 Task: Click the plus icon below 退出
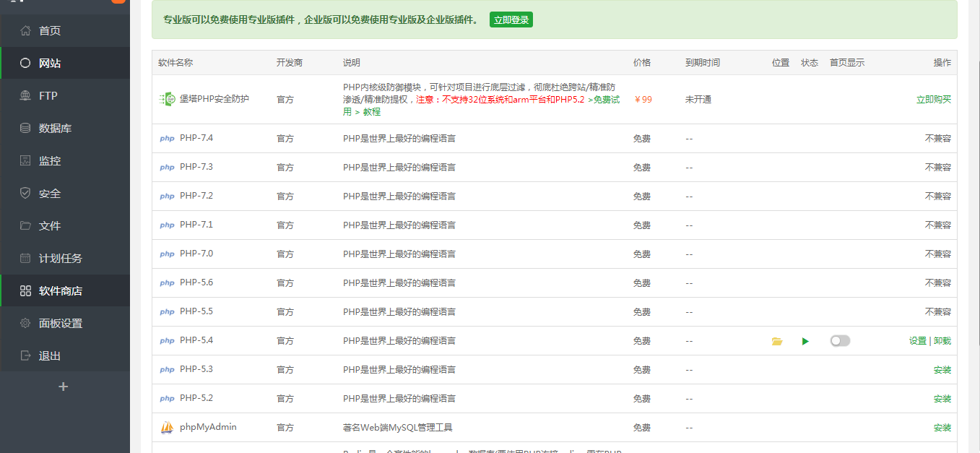click(x=63, y=387)
